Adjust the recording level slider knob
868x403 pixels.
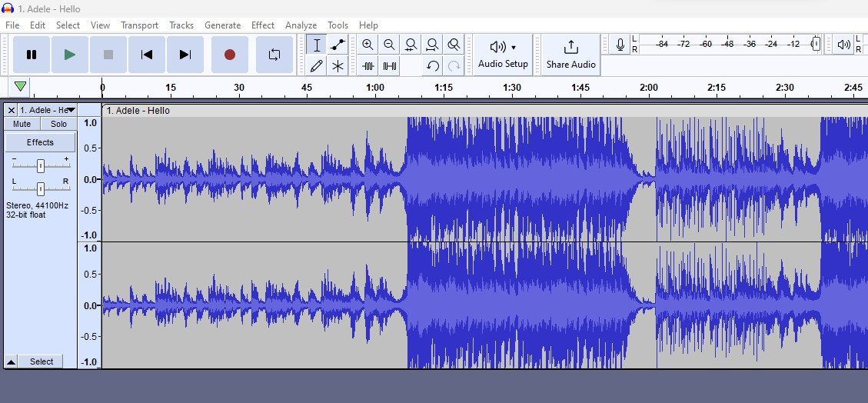(x=816, y=44)
